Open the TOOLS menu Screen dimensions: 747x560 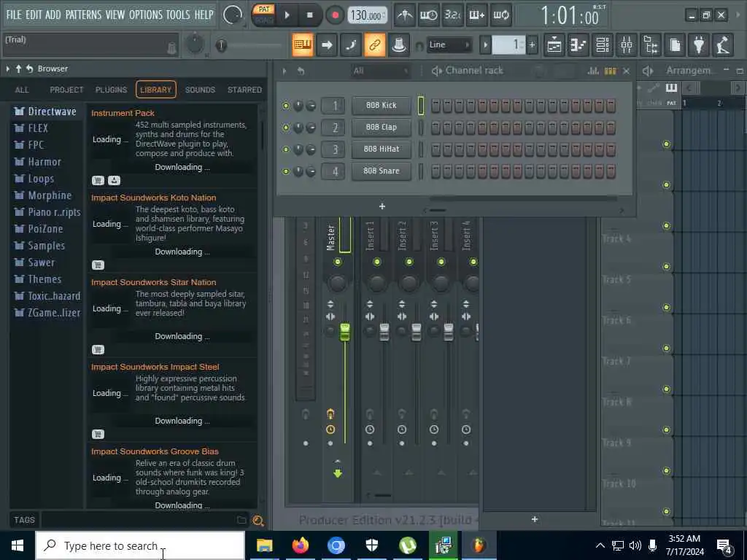click(178, 15)
